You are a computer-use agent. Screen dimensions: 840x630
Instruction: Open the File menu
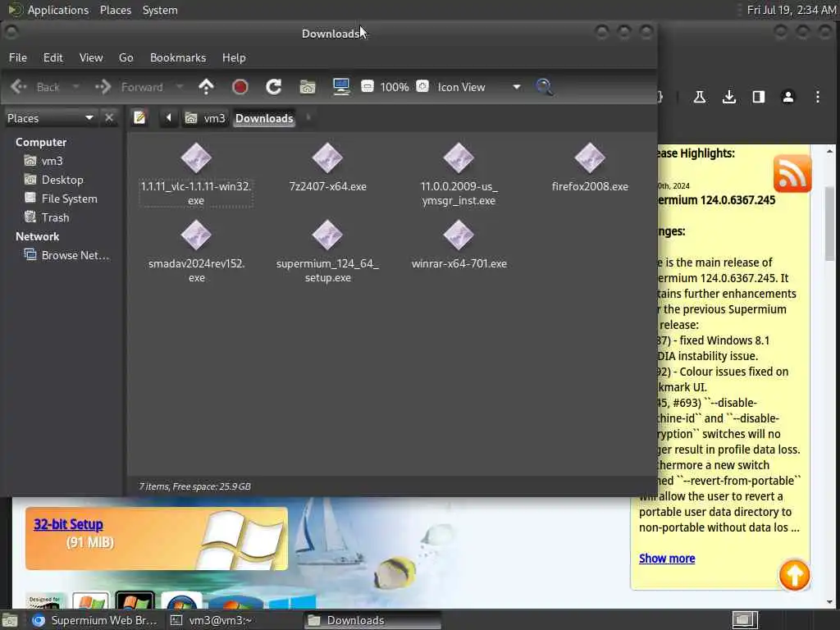[18, 57]
